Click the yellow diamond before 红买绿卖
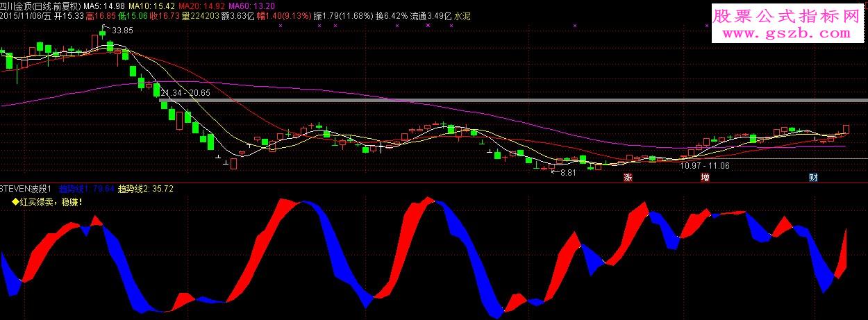Image resolution: width=868 pixels, height=320 pixels. [15, 202]
